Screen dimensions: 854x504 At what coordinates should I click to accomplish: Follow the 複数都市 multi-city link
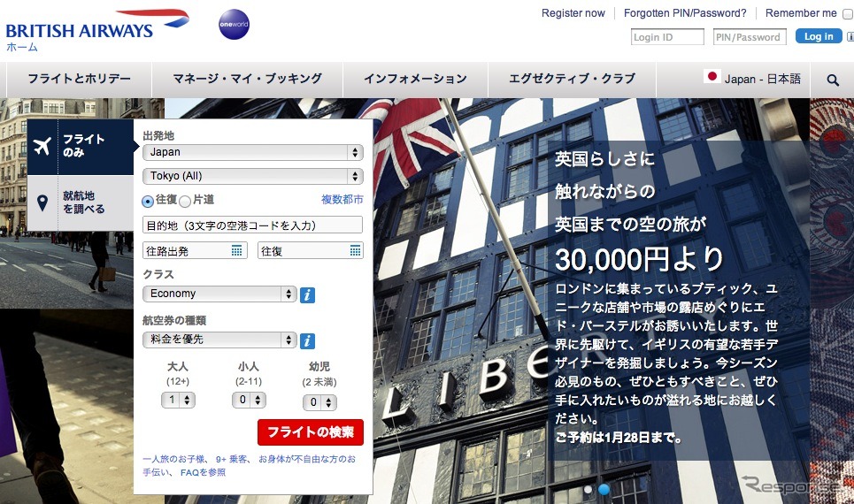(x=342, y=200)
